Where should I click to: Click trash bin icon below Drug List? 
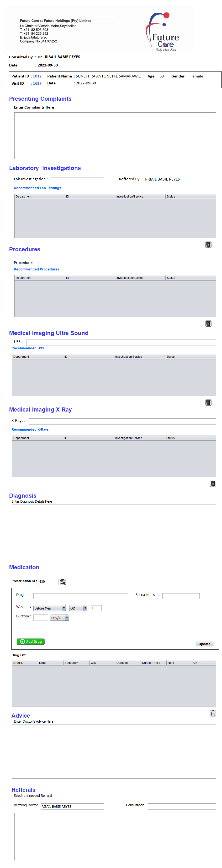coord(213,713)
